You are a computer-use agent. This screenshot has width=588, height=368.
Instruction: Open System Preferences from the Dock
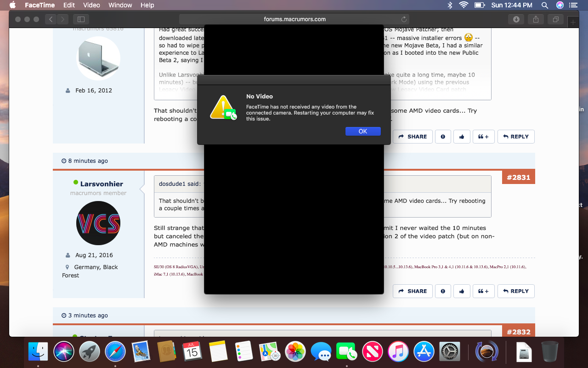click(450, 352)
